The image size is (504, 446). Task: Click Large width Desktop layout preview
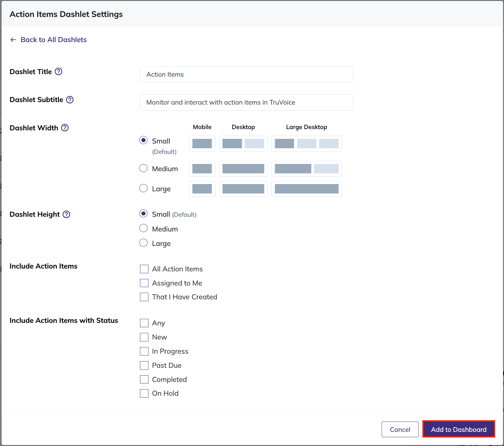click(243, 189)
